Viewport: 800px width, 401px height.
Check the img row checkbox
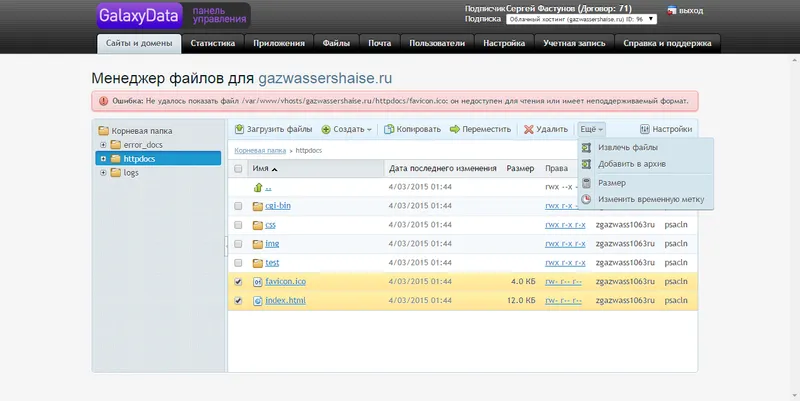(238, 244)
